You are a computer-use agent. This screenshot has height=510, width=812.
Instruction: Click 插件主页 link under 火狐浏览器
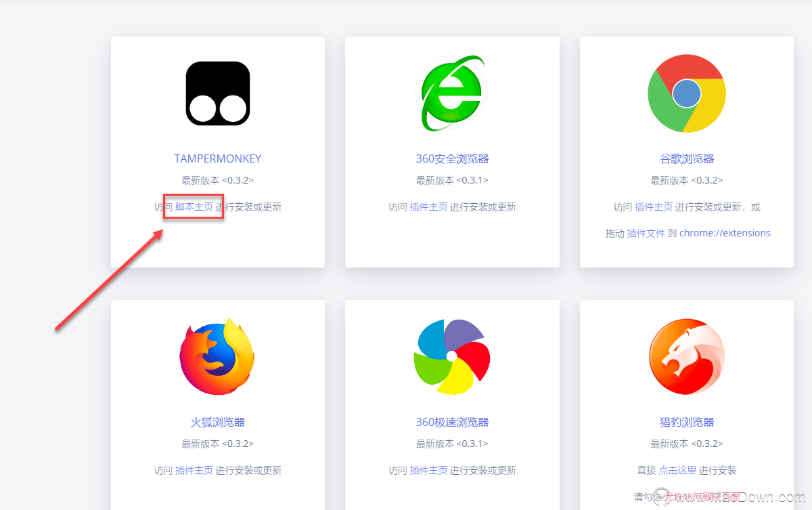(194, 470)
